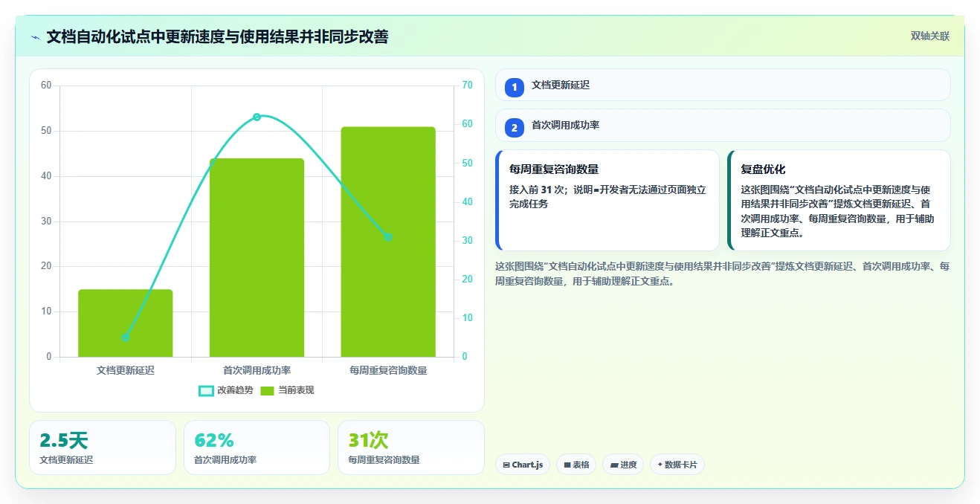Click the 表格 tag chip

click(576, 465)
